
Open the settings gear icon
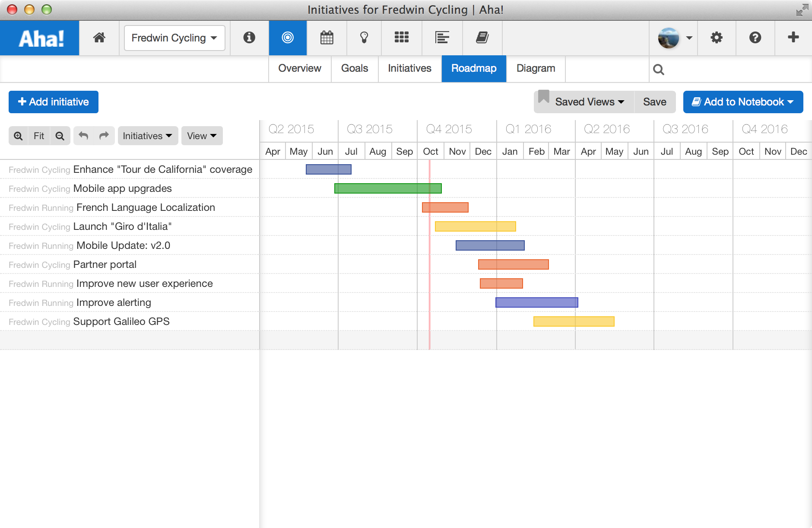coord(717,38)
